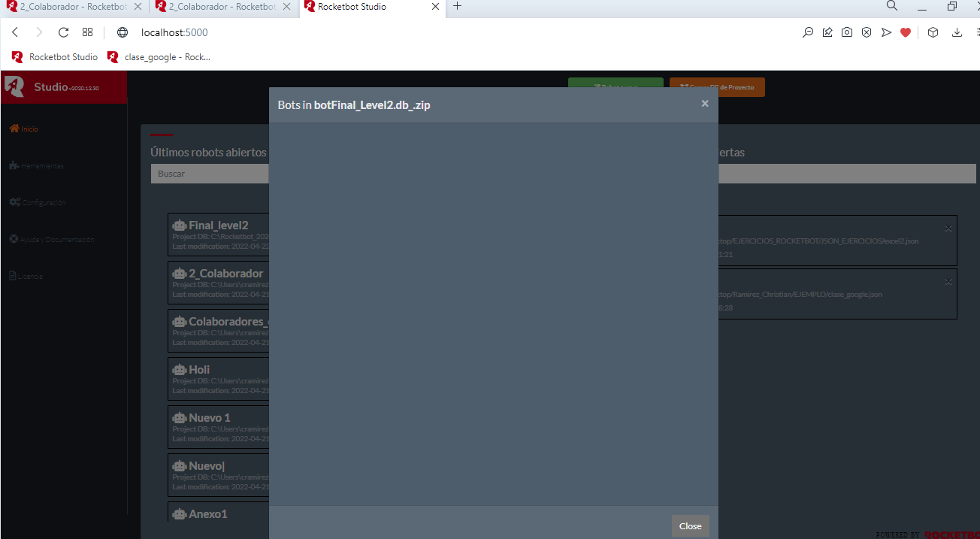980x539 pixels.
Task: Click the red heart bookmark icon
Action: tap(906, 32)
